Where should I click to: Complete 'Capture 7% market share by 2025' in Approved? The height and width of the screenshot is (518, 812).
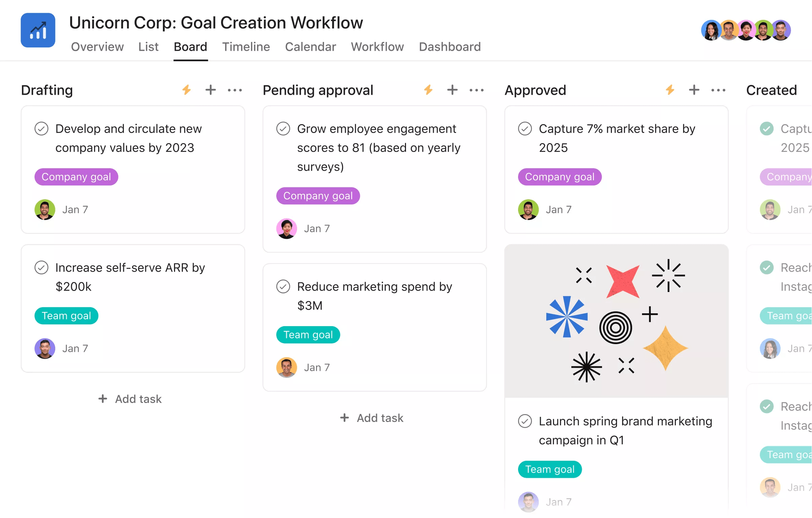coord(525,129)
